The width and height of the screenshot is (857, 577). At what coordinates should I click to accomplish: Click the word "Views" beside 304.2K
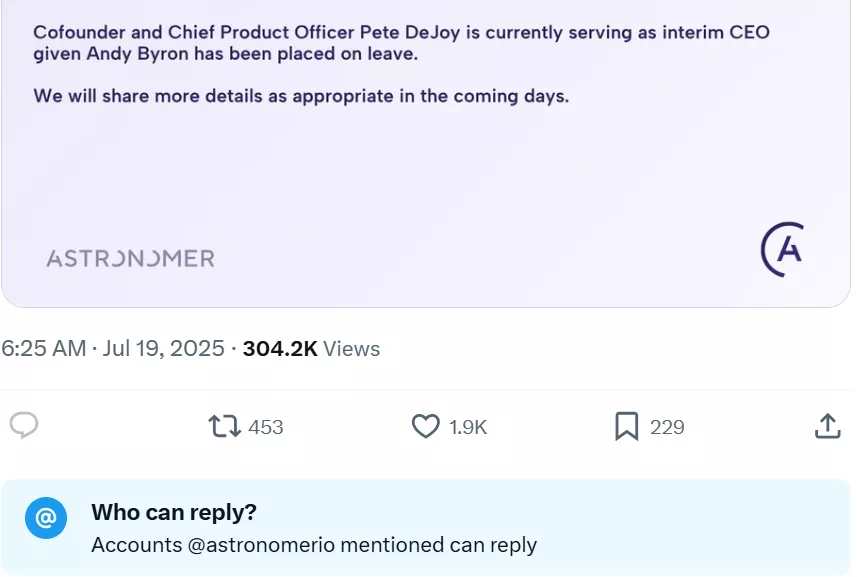[352, 349]
